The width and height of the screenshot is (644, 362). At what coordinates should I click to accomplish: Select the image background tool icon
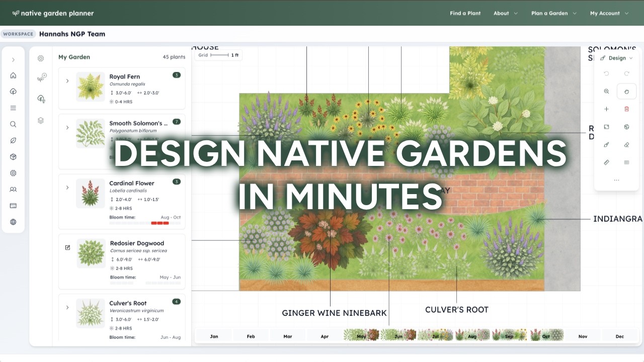point(606,127)
